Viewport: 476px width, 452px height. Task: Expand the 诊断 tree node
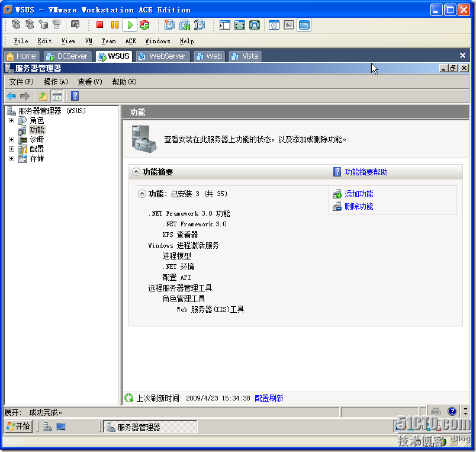coord(11,139)
